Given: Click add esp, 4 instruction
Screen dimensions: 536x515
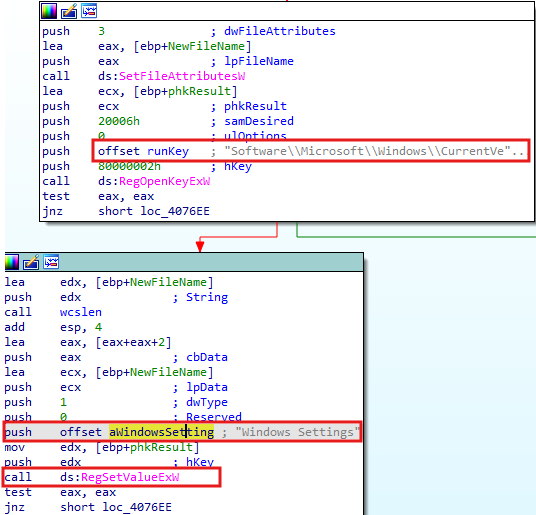Looking at the screenshot, I should (x=53, y=327).
